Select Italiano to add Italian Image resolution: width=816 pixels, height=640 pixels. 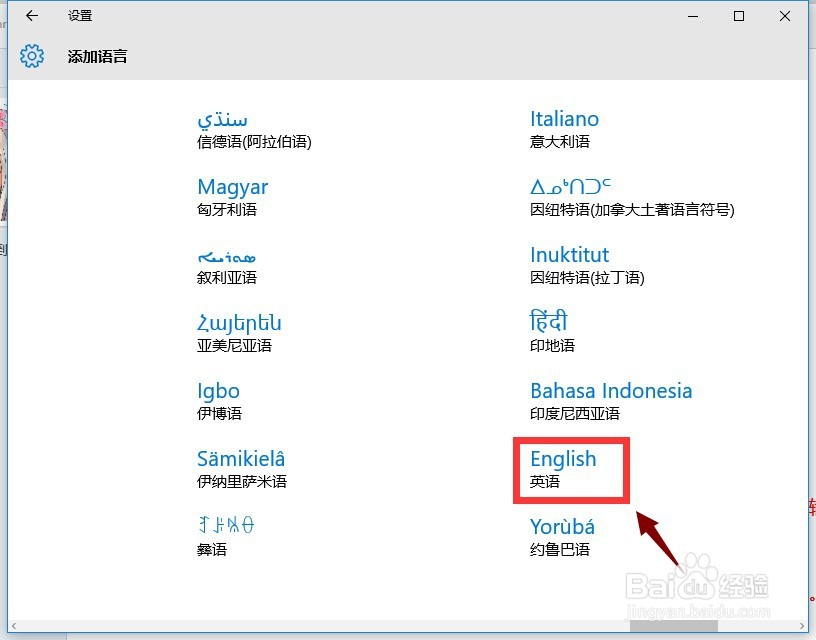pyautogui.click(x=565, y=129)
